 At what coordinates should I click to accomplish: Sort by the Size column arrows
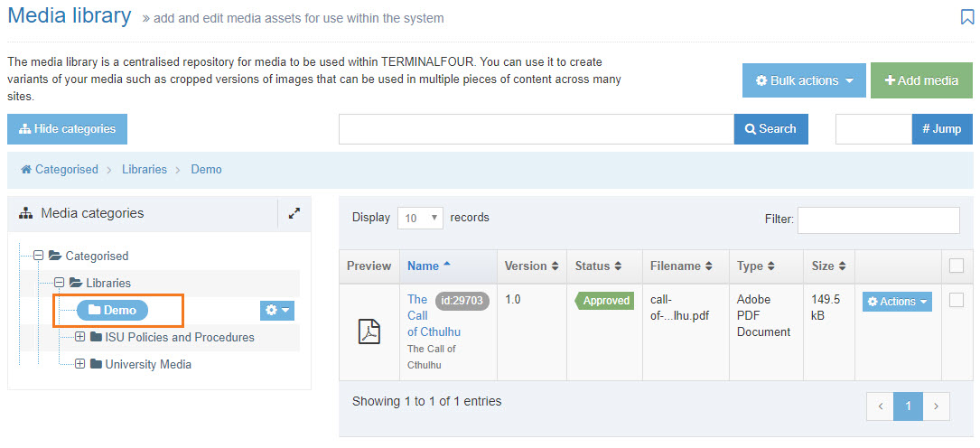coord(842,266)
